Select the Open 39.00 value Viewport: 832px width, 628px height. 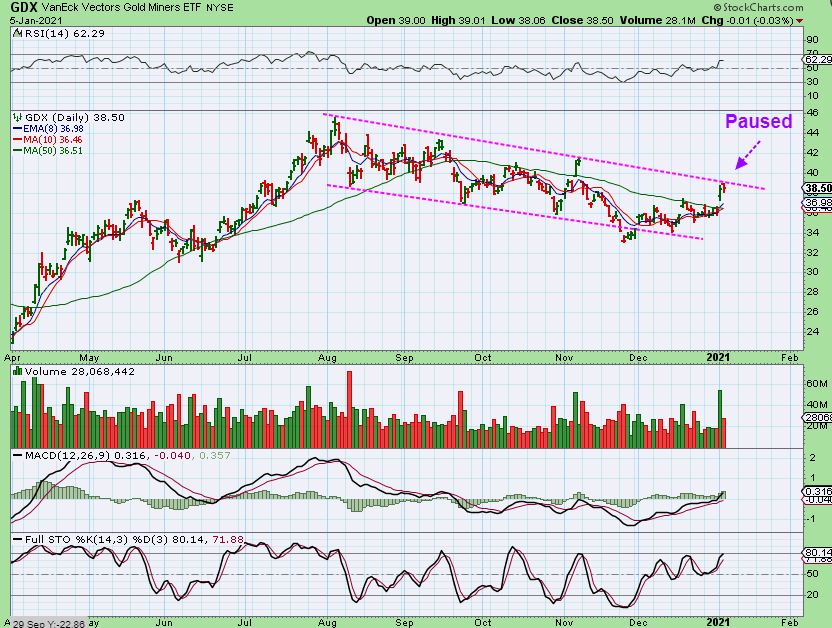pyautogui.click(x=396, y=20)
